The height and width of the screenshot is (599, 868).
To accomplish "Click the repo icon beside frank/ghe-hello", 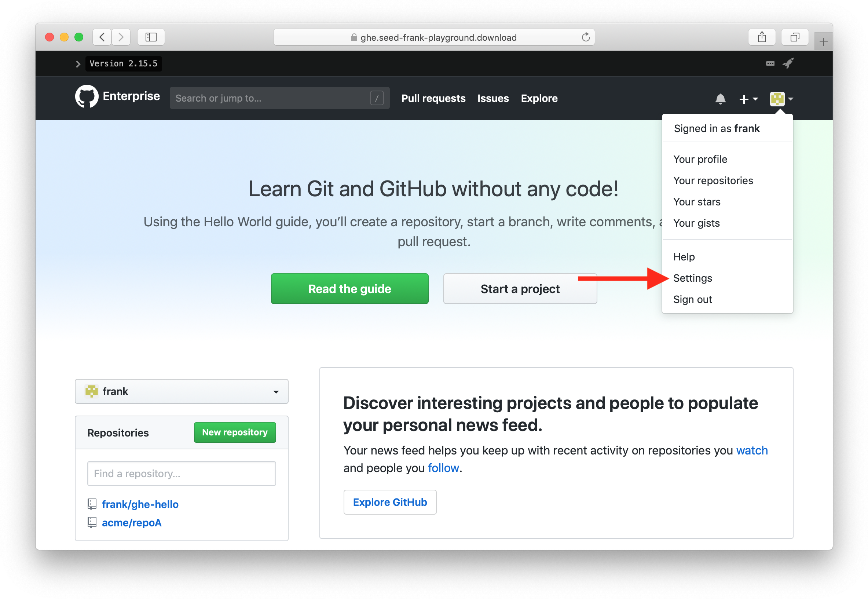I will coord(92,504).
